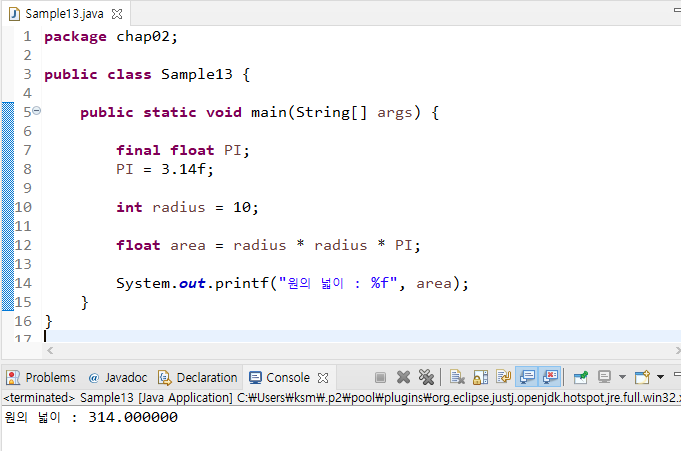Screen dimensions: 681x451
Task: Click 'int radius = 10;' on line 10
Action: pyautogui.click(x=187, y=207)
